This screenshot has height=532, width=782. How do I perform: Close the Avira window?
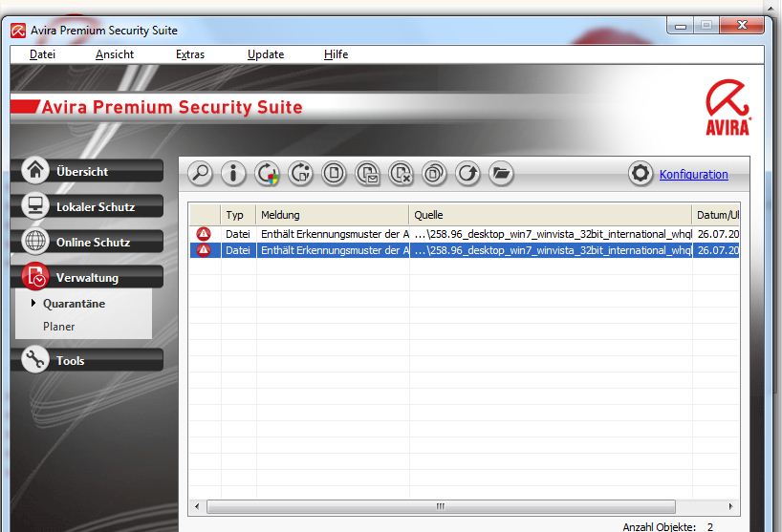coord(742,25)
